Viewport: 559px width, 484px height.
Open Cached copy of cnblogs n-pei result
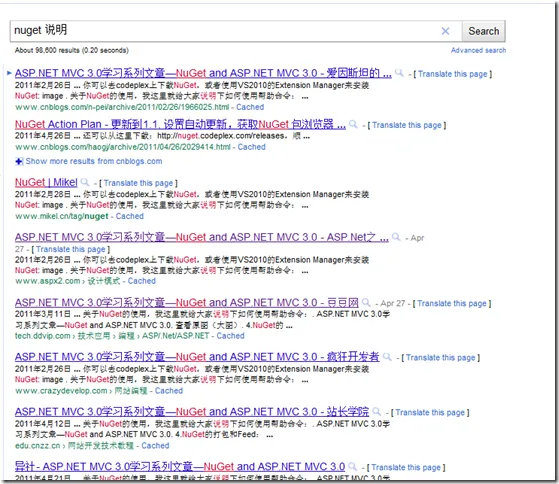(x=250, y=107)
